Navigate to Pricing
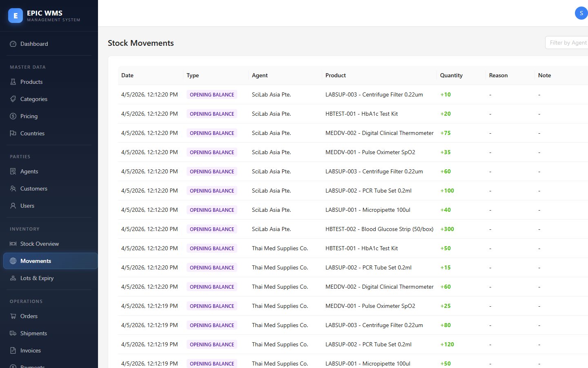 tap(51, 116)
